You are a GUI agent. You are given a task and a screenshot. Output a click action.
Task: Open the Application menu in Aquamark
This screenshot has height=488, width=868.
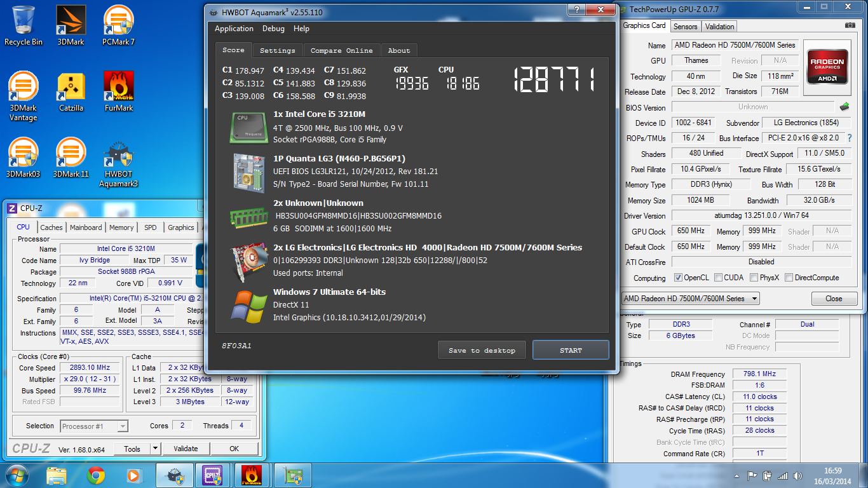(x=234, y=29)
